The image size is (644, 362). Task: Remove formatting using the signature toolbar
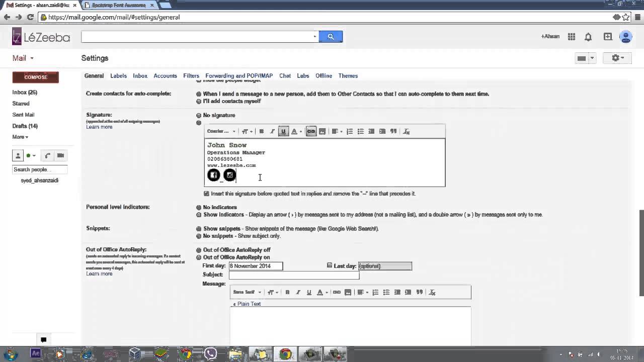pyautogui.click(x=406, y=131)
